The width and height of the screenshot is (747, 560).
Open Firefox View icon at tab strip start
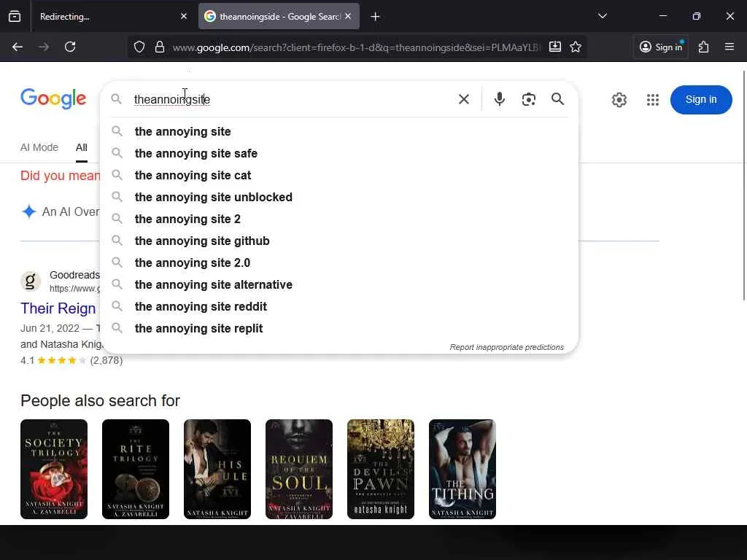15,17
